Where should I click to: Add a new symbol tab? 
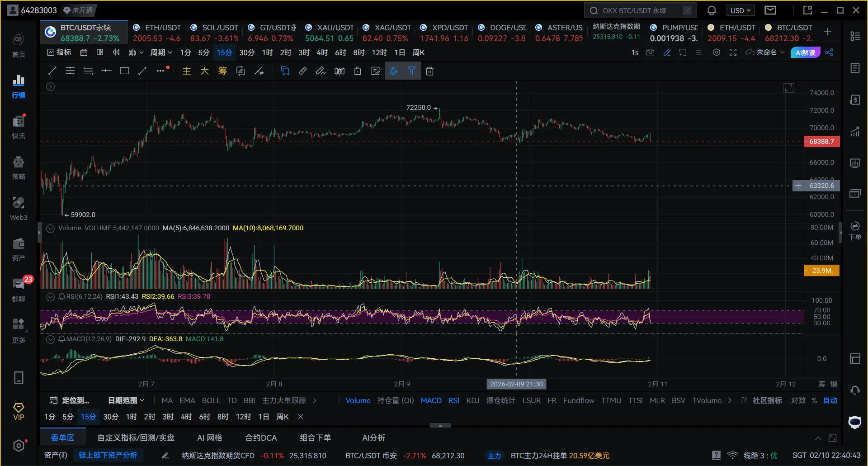point(827,32)
